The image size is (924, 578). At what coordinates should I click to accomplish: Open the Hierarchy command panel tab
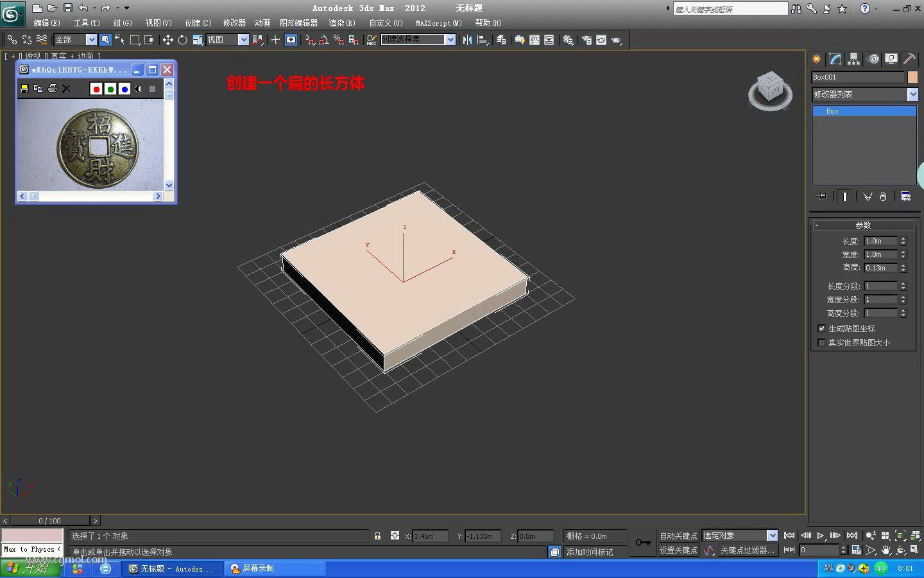click(x=853, y=59)
